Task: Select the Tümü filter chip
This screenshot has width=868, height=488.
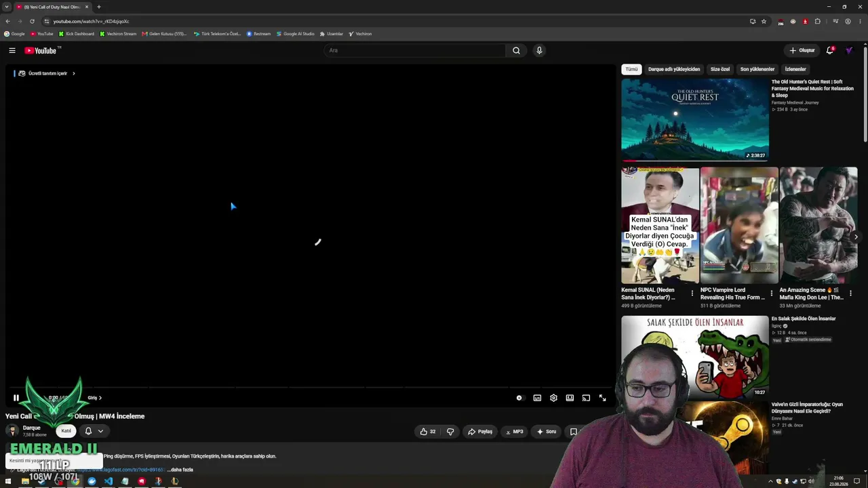Action: (631, 69)
